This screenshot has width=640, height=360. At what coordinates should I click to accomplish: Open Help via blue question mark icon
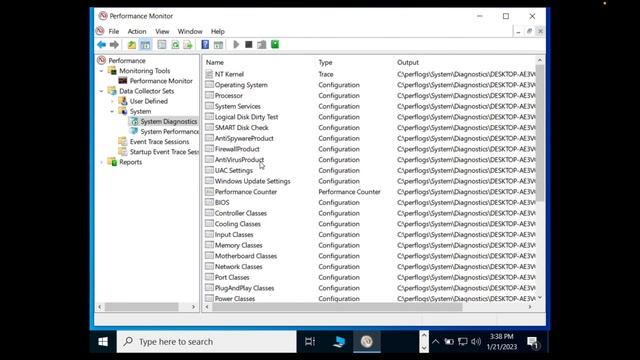[x=205, y=44]
